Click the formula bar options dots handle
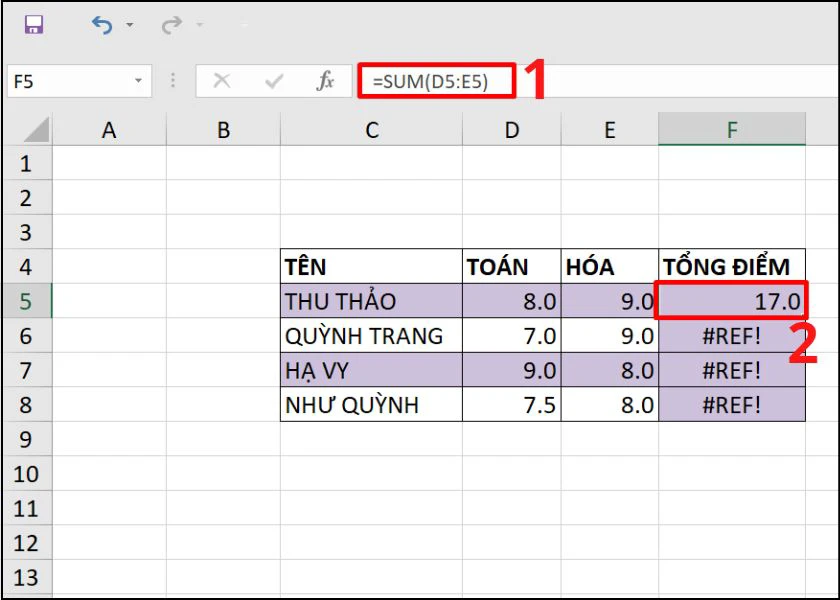Screen dimensions: 840x600 172,81
